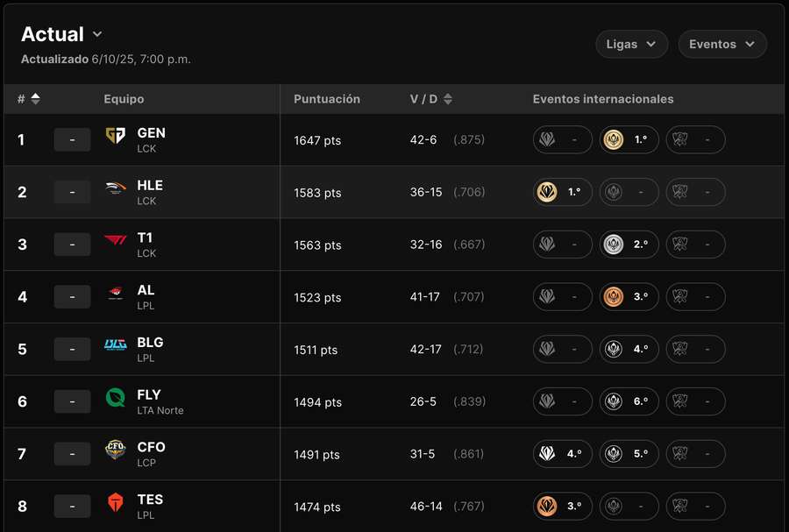Click the BLG team logo
This screenshot has height=532, width=789.
coord(115,345)
